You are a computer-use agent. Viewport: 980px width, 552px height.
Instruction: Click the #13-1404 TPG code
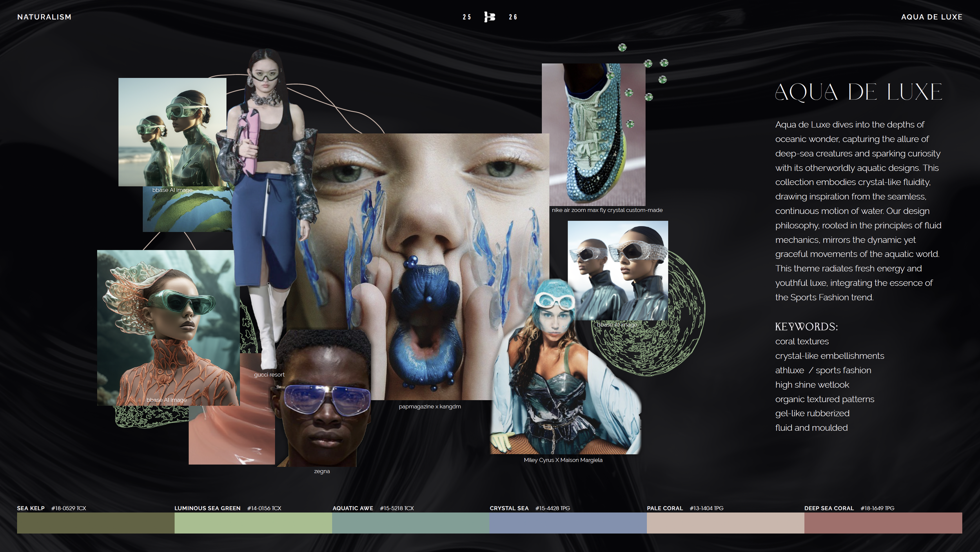pos(706,508)
